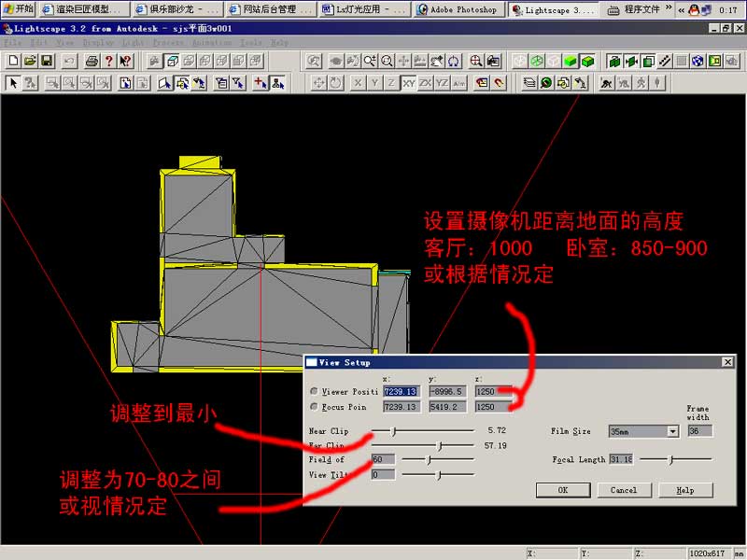747x560 pixels.
Task: Click the Focal Length slider handle
Action: click(x=670, y=459)
